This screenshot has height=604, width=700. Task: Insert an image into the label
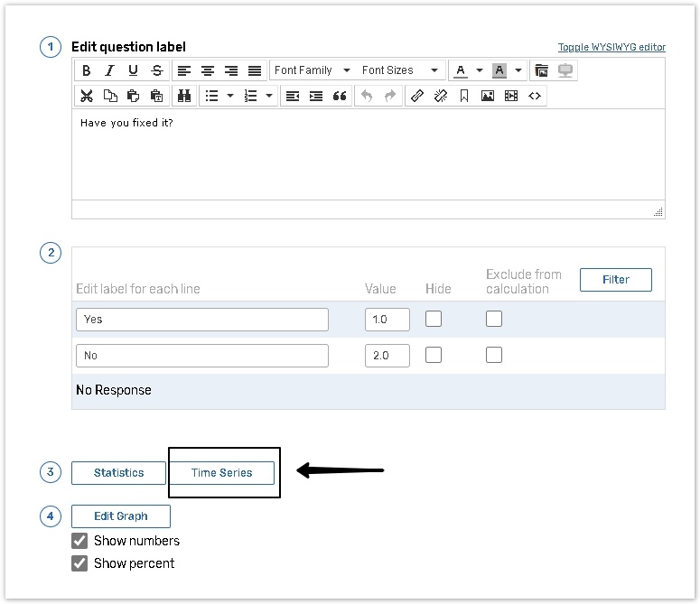(x=488, y=96)
